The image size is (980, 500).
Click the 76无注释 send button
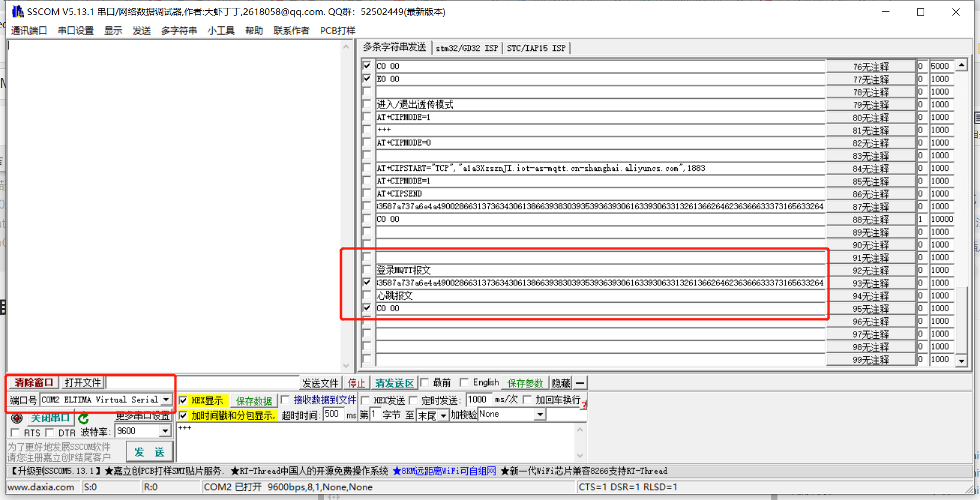click(x=871, y=67)
